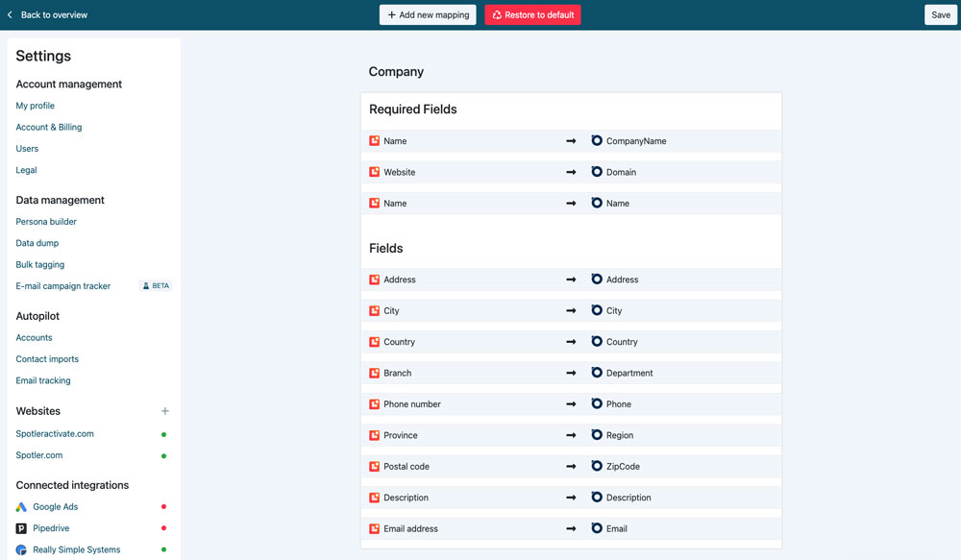The image size is (961, 560).
Task: Click the red source icon beside Email address
Action: pyautogui.click(x=375, y=528)
